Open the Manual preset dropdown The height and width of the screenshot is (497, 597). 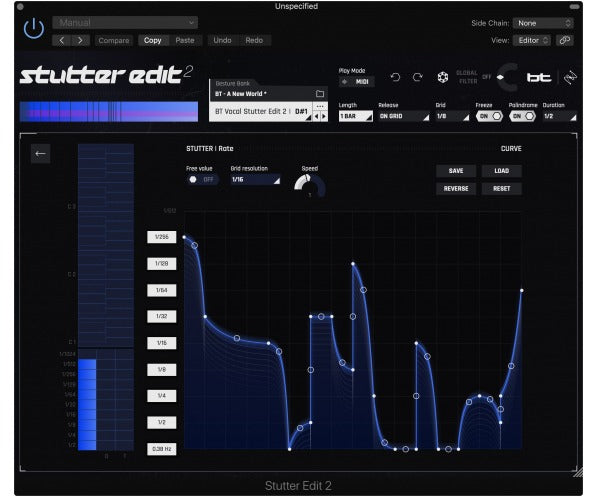click(x=125, y=22)
